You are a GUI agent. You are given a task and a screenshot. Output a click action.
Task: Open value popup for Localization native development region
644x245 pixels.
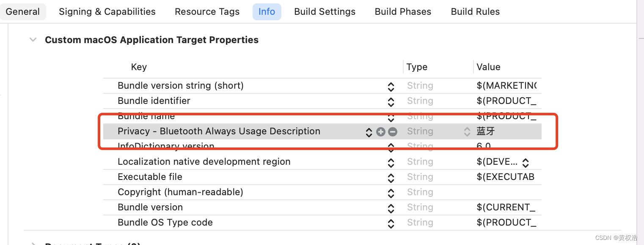tap(526, 163)
